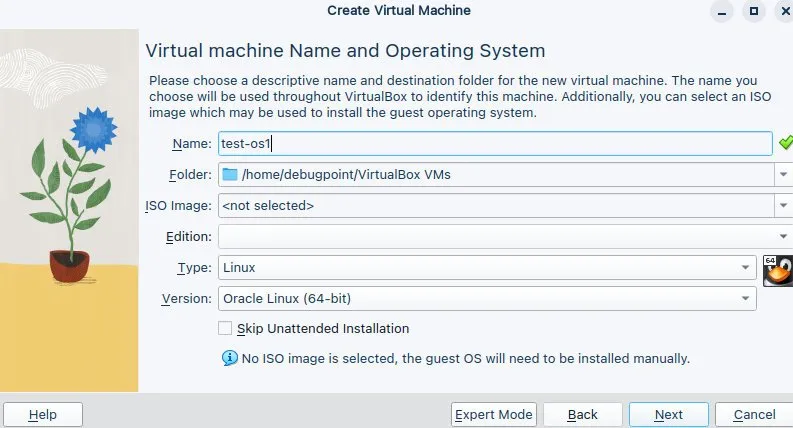The image size is (793, 428).
Task: Enable Skip Unattended Installation checkbox
Action: (225, 328)
